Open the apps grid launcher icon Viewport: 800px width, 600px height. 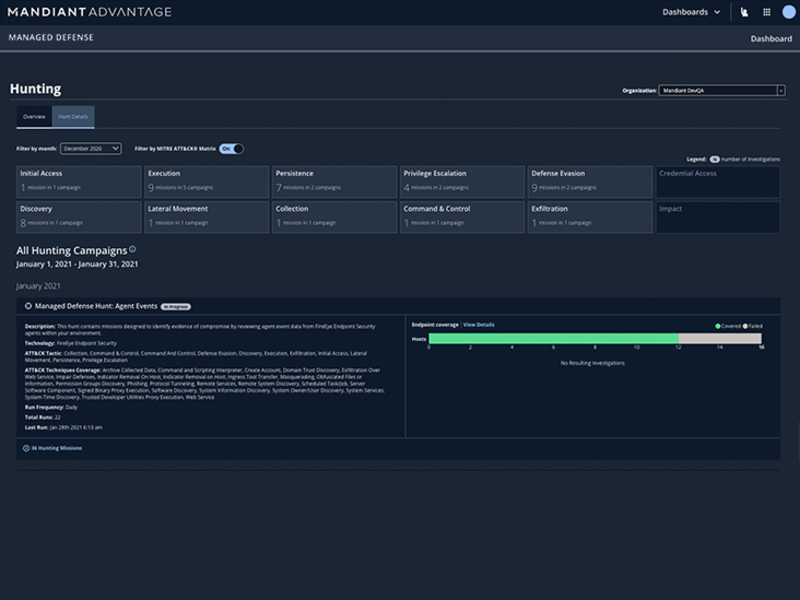point(766,12)
